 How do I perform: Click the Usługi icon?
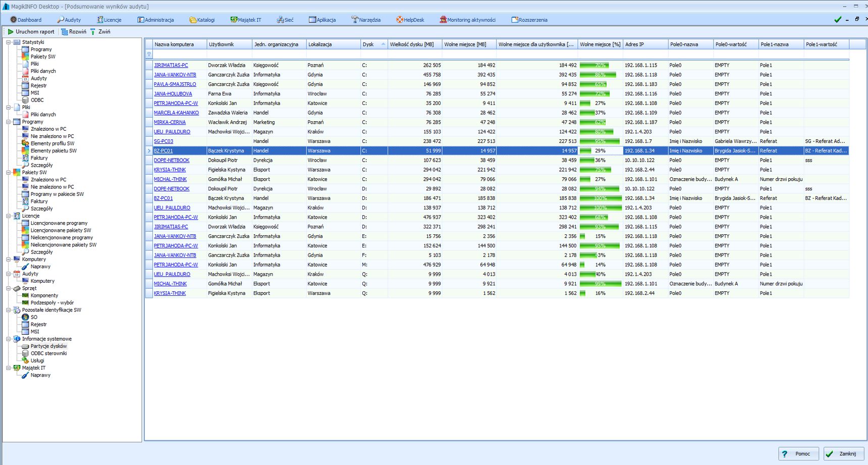[25, 360]
